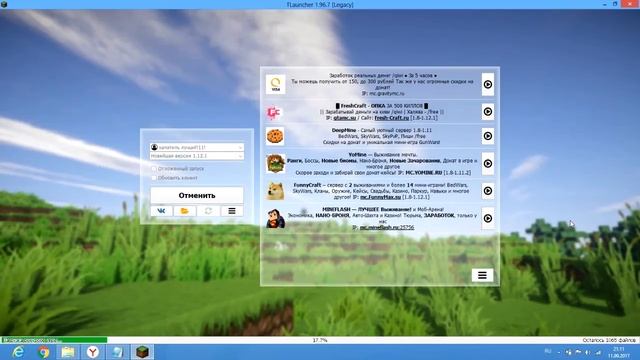Open the game folder via yellow folder icon
Viewport: 640px width, 360px height.
184,211
